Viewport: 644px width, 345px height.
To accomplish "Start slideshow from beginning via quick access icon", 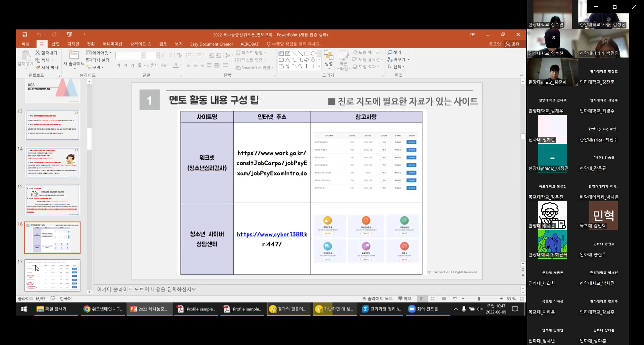I will click(69, 34).
